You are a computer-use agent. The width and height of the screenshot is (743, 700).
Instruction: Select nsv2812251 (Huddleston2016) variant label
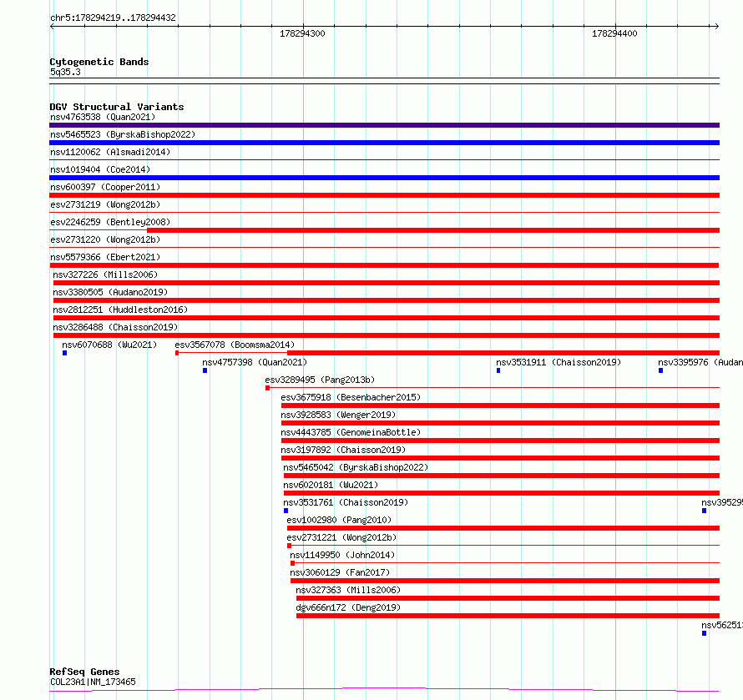tap(120, 310)
